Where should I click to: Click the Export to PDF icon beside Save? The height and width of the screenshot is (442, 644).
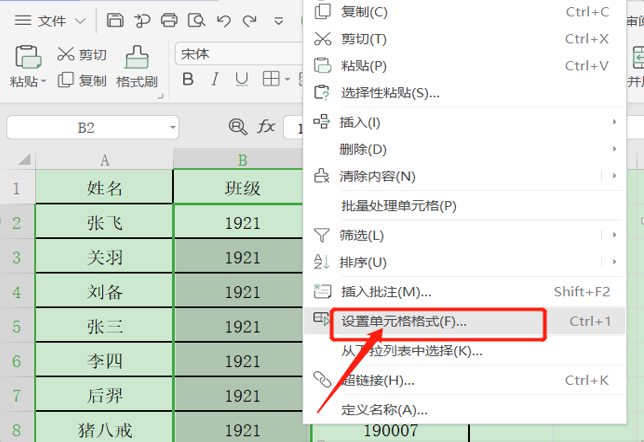coord(142,20)
